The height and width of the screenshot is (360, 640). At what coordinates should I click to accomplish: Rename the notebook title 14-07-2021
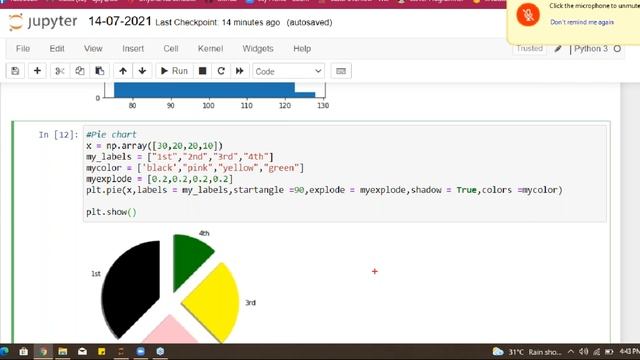tap(120, 22)
